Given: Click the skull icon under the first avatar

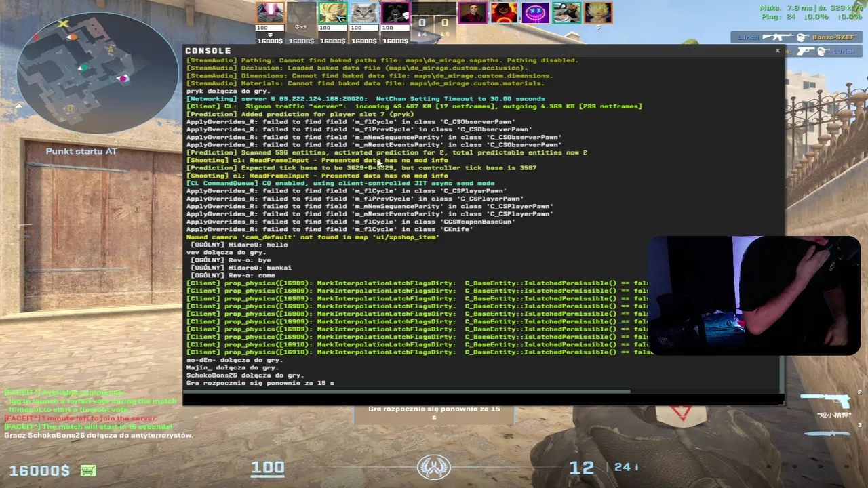Looking at the screenshot, I should click(270, 35).
